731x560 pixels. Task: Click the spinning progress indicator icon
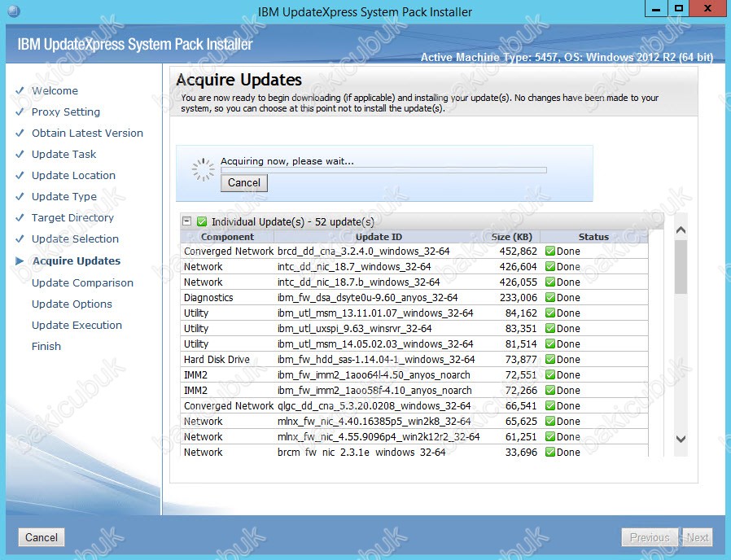[204, 170]
